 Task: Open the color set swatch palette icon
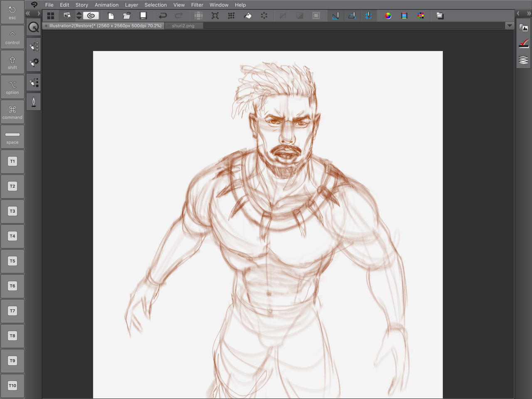tap(421, 16)
